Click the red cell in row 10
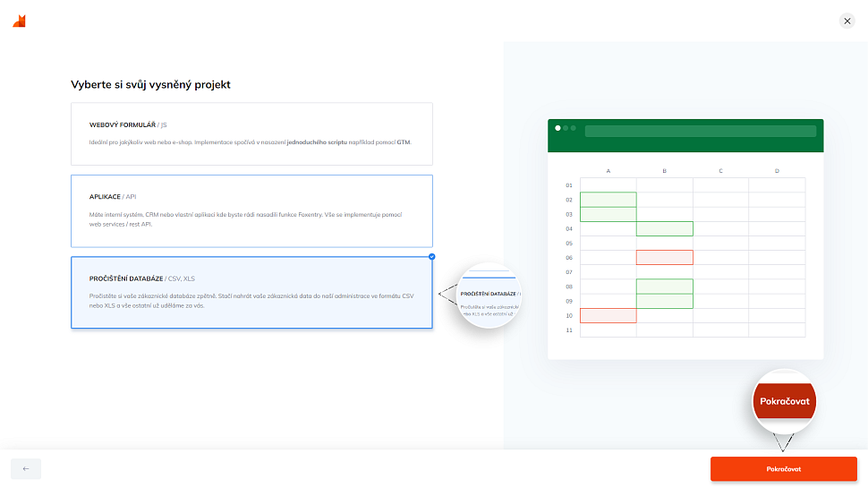This screenshot has height=488, width=868. tap(608, 315)
